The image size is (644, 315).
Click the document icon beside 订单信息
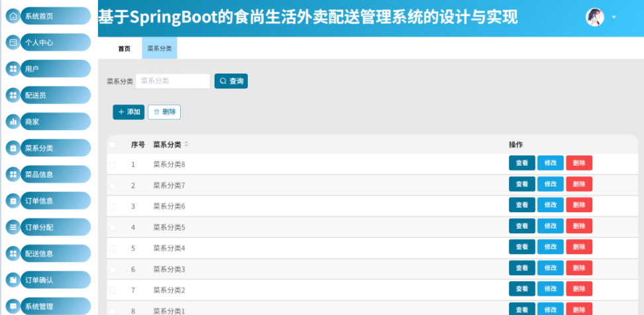tap(13, 201)
